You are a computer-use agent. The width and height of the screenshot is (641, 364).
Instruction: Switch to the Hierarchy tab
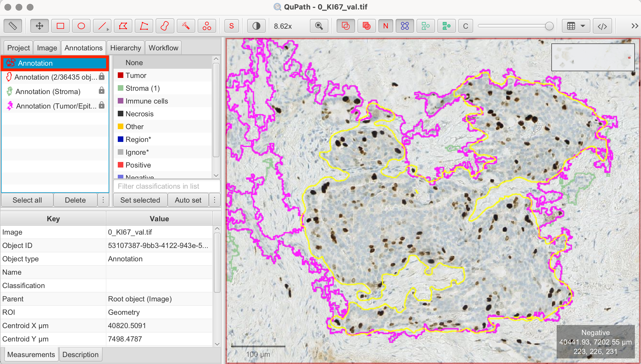126,48
